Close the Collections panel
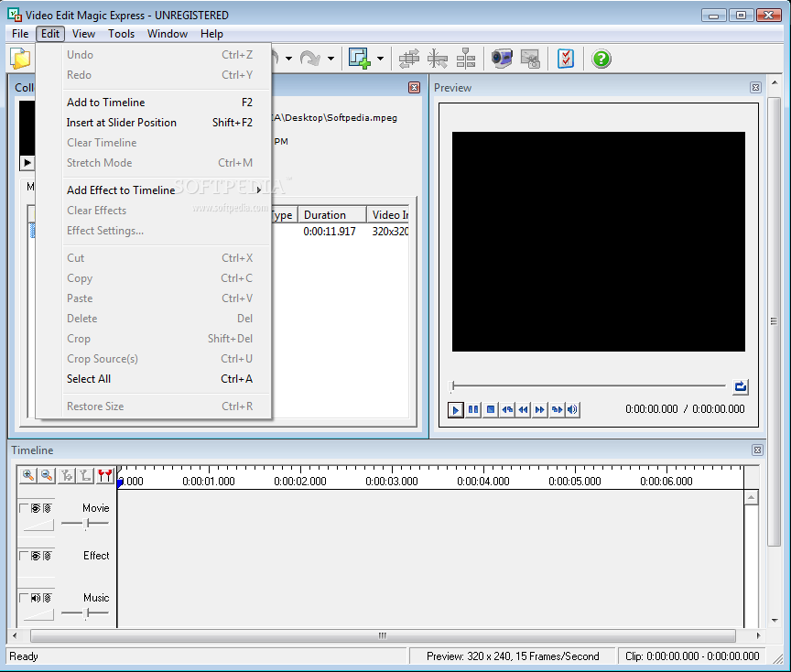 coord(414,88)
